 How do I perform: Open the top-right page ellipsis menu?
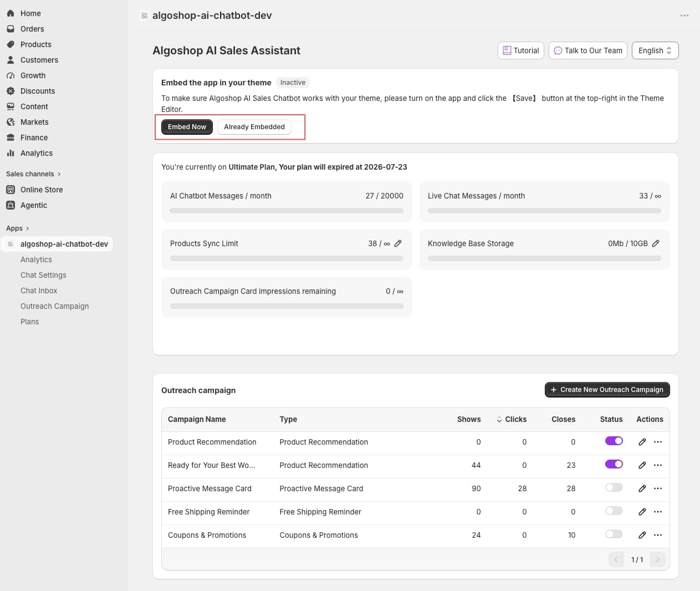click(x=684, y=16)
